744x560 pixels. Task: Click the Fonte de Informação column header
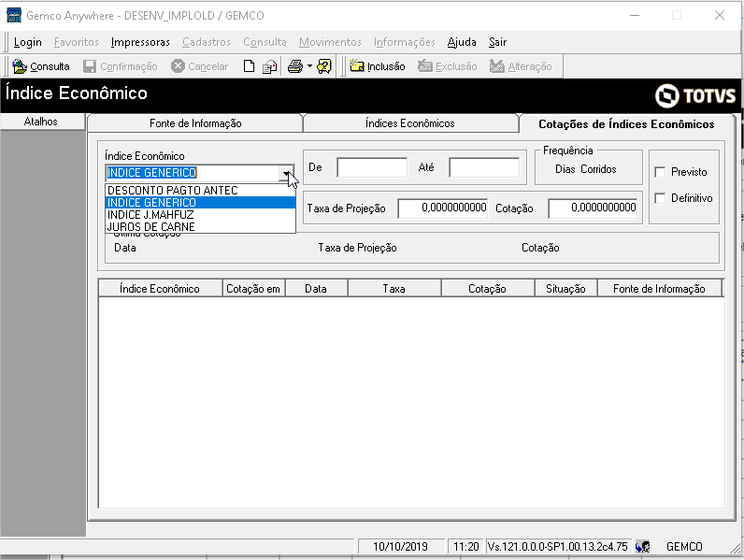pos(659,289)
